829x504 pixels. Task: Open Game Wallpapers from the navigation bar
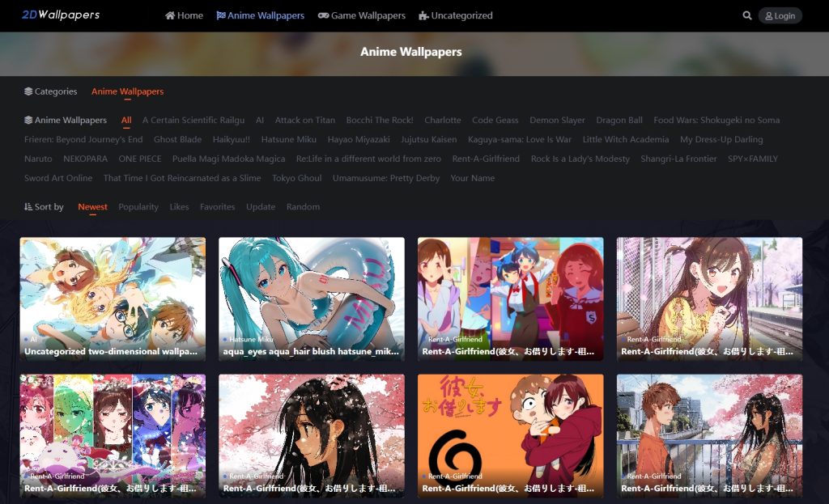point(361,15)
